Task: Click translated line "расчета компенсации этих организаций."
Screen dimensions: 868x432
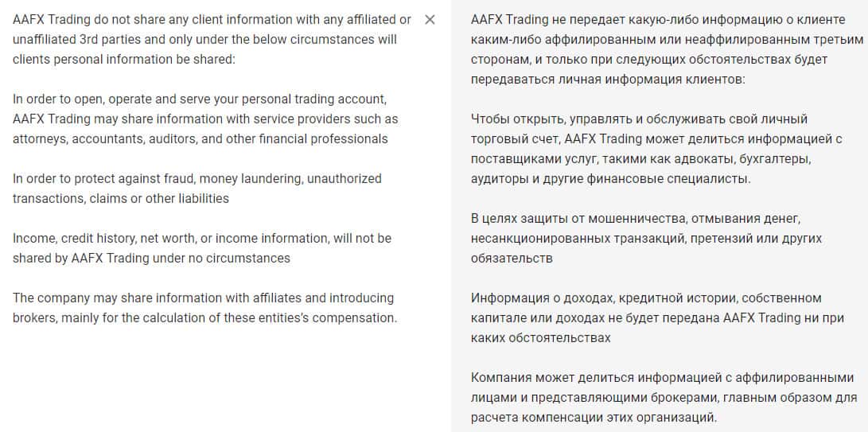Action: (x=594, y=417)
